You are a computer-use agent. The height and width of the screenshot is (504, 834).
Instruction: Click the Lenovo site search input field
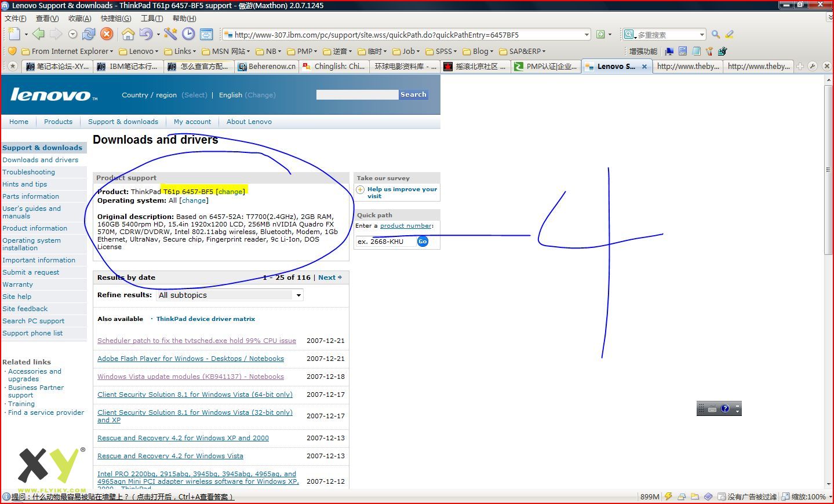(x=357, y=94)
